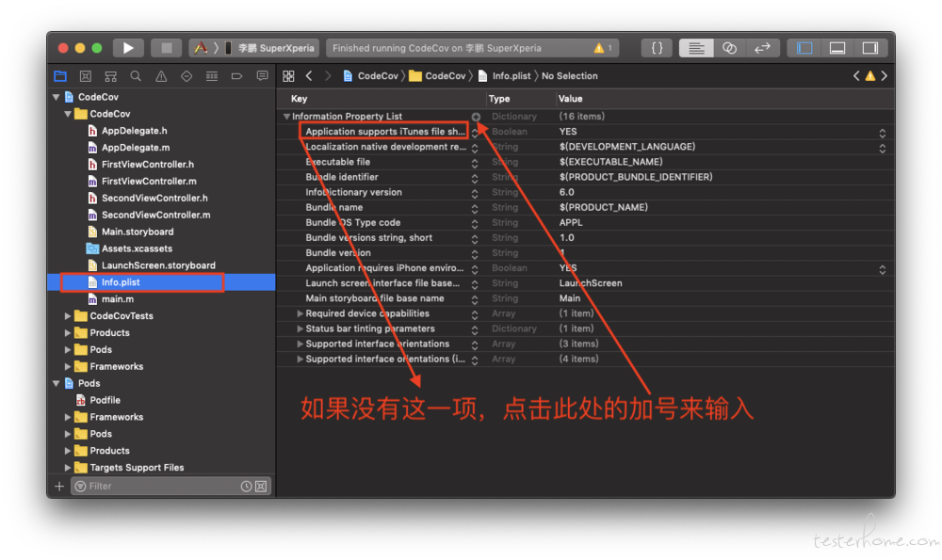Show the source control navigator tab

click(x=86, y=76)
